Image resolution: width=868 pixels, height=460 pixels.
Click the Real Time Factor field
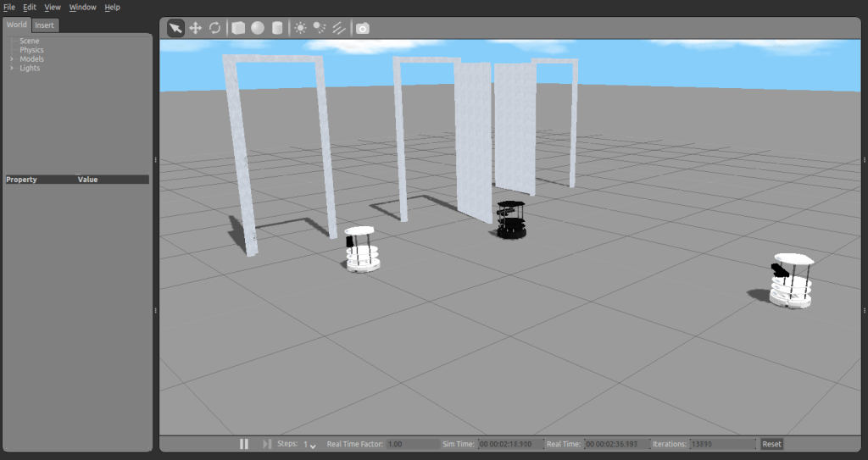click(410, 444)
